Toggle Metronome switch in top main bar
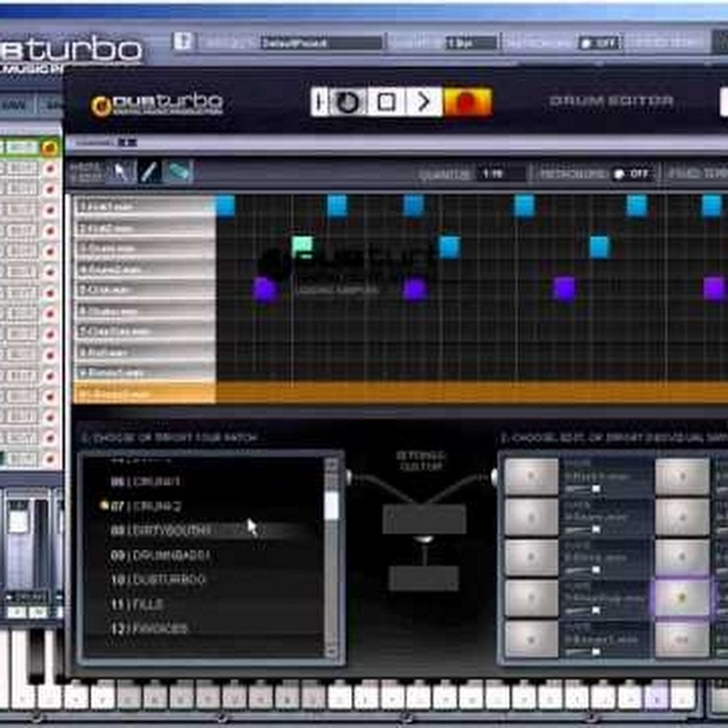The height and width of the screenshot is (728, 728). tap(599, 43)
